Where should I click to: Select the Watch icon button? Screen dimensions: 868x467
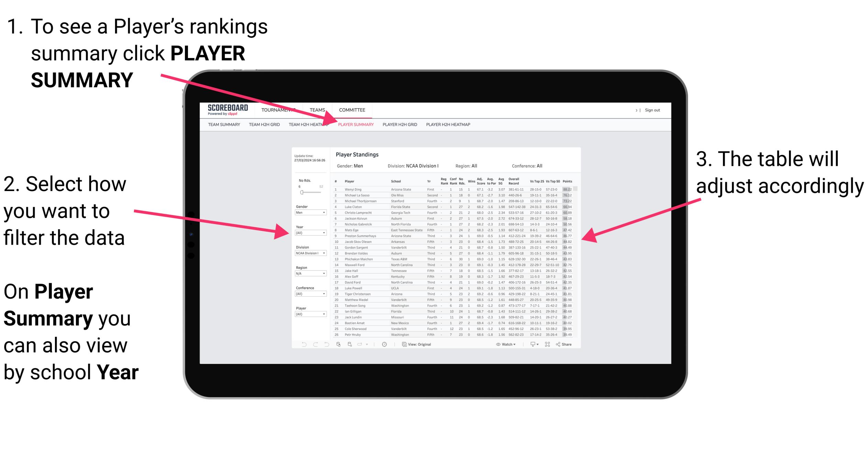pyautogui.click(x=497, y=345)
